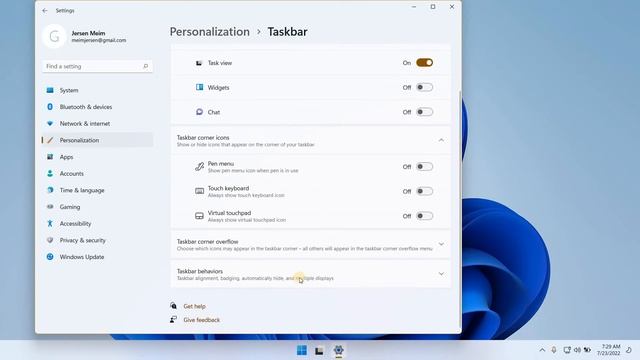Open the Give feedback link
The width and height of the screenshot is (640, 360).
[x=202, y=320]
